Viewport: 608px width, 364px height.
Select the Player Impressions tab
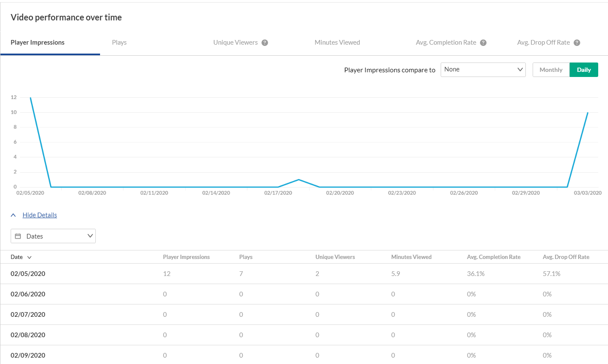click(37, 43)
